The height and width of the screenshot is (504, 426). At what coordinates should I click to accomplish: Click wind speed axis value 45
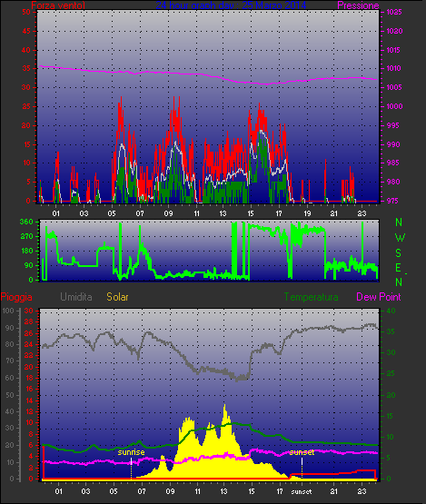[x=26, y=31]
